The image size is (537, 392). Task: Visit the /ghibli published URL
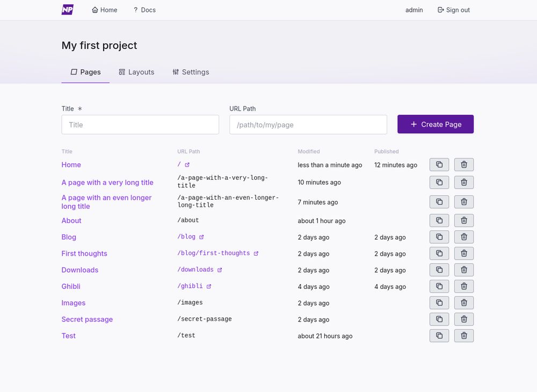(x=194, y=286)
